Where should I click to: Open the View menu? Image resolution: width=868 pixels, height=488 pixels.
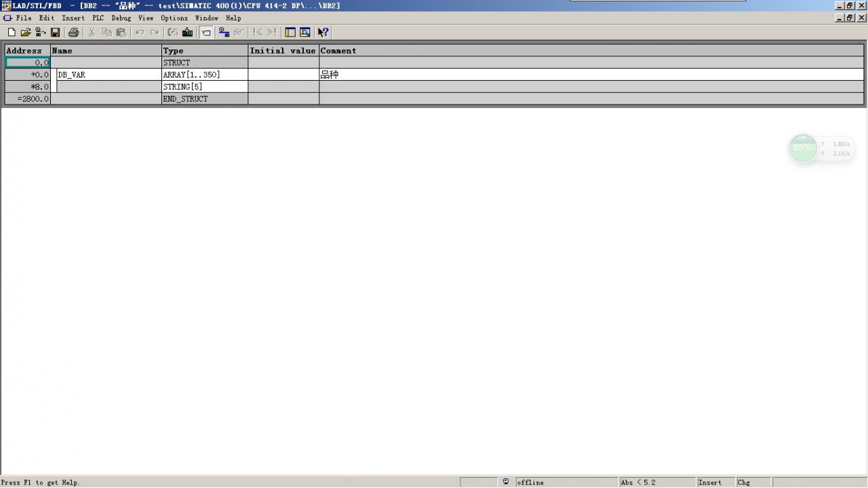pyautogui.click(x=146, y=18)
